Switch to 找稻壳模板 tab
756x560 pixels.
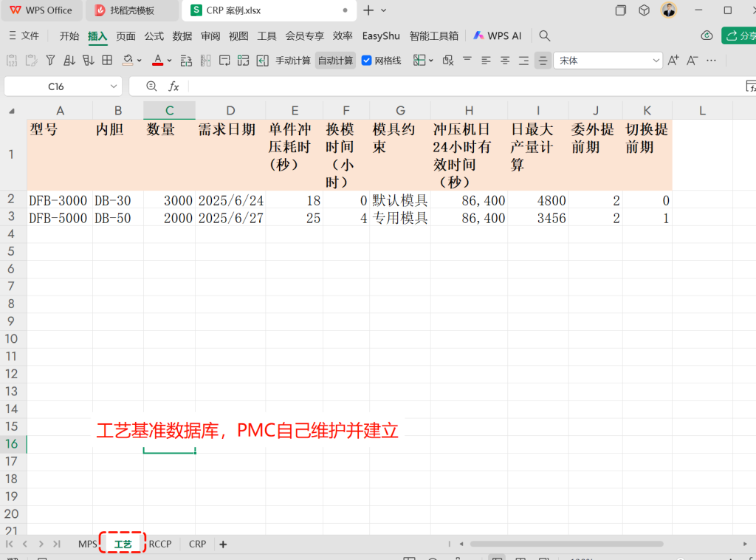point(131,10)
